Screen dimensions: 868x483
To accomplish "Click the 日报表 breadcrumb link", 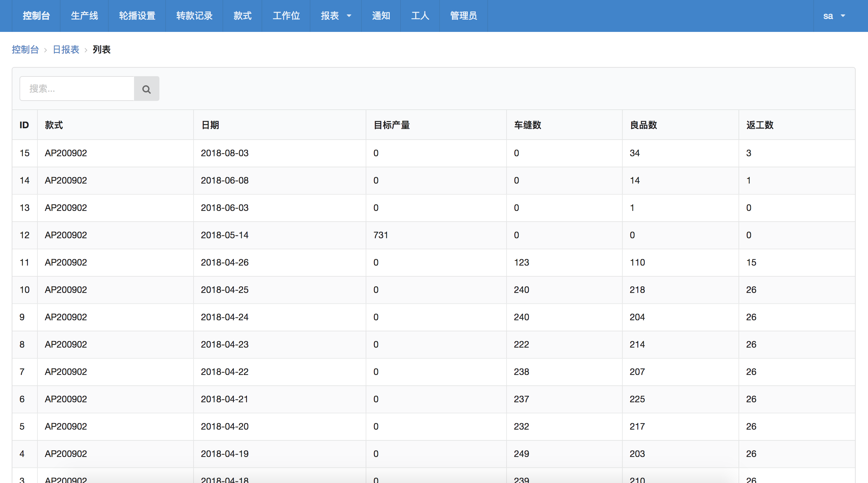I will click(x=66, y=49).
